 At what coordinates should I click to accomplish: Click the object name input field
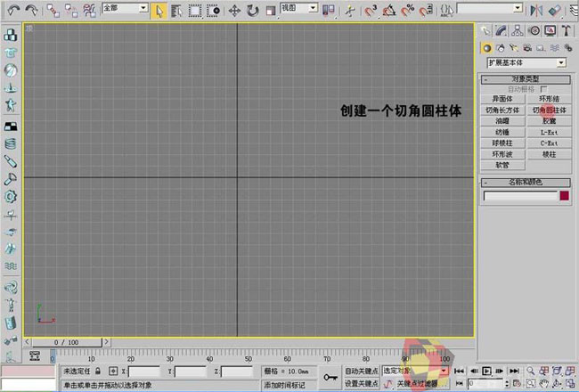pyautogui.click(x=520, y=196)
